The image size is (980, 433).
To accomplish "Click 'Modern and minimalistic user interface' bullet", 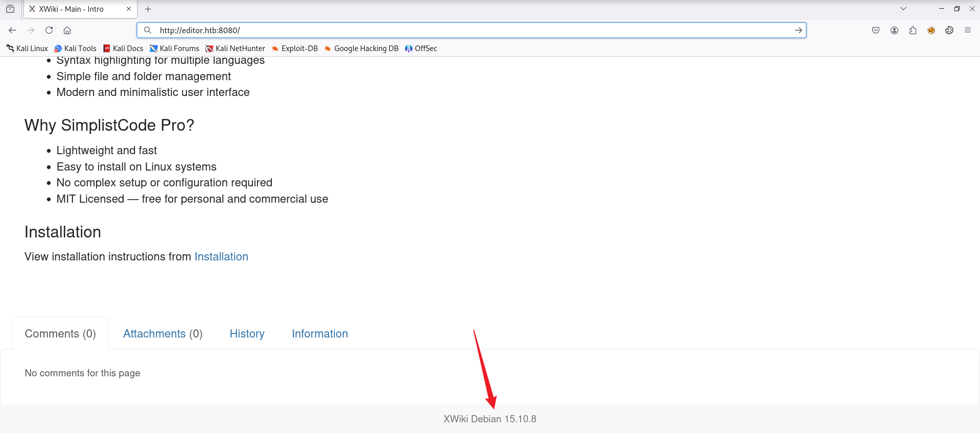I will coord(153,92).
